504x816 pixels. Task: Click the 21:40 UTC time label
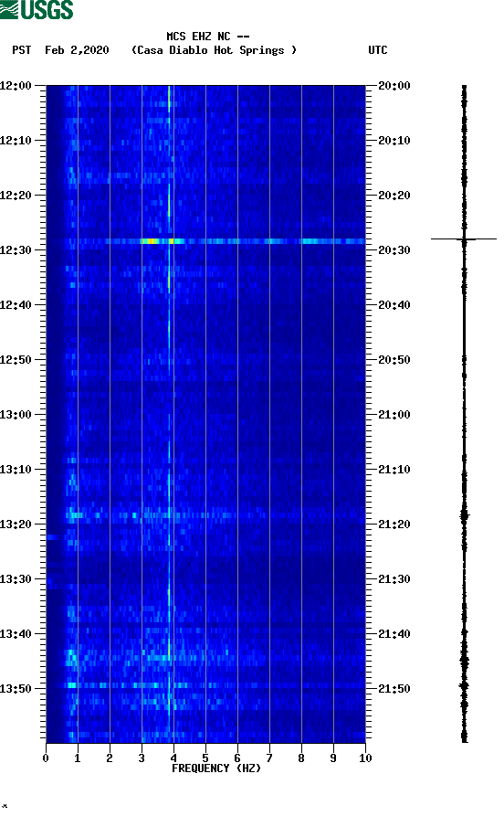(x=394, y=634)
